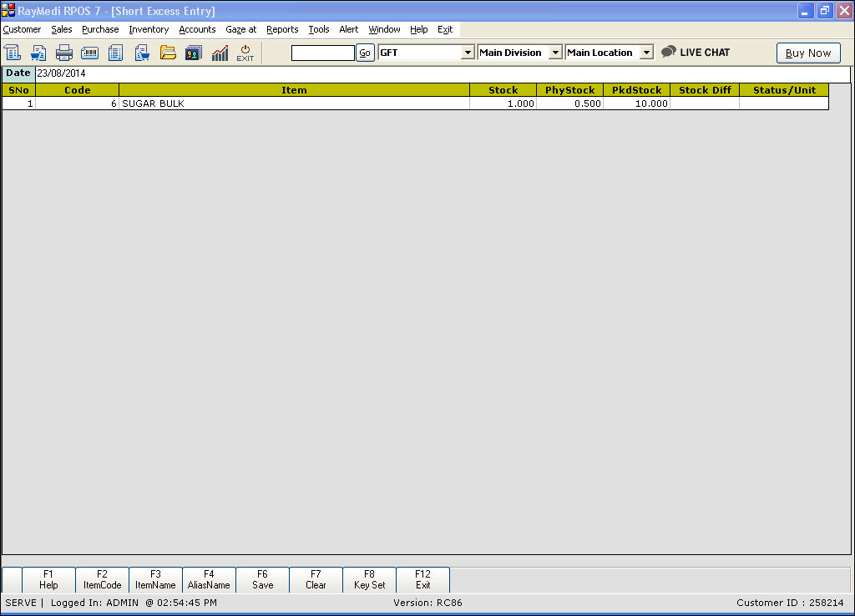
Task: Click the power EXIT toolbar icon
Action: coord(245,53)
